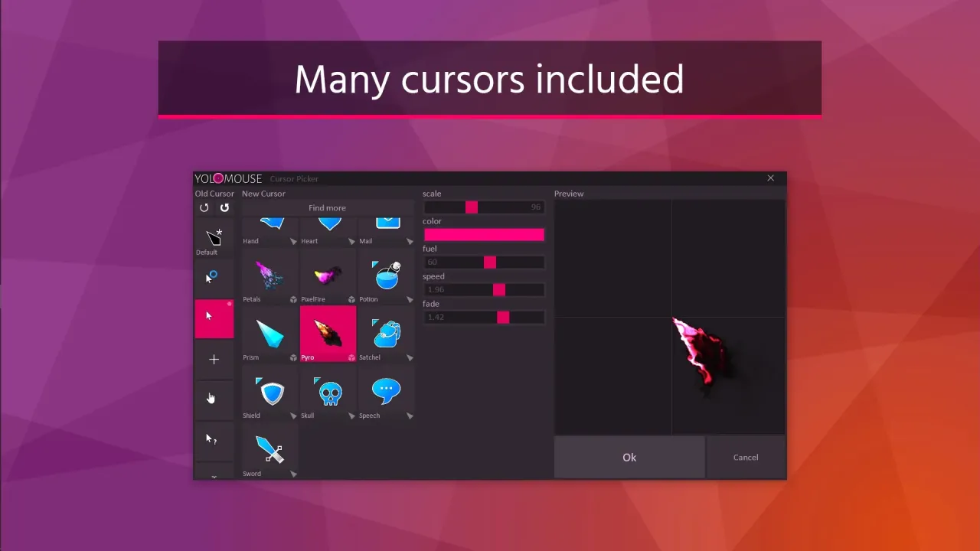Click the reset cursor icon above the sidebar
Image resolution: width=980 pixels, height=551 pixels.
pos(204,207)
